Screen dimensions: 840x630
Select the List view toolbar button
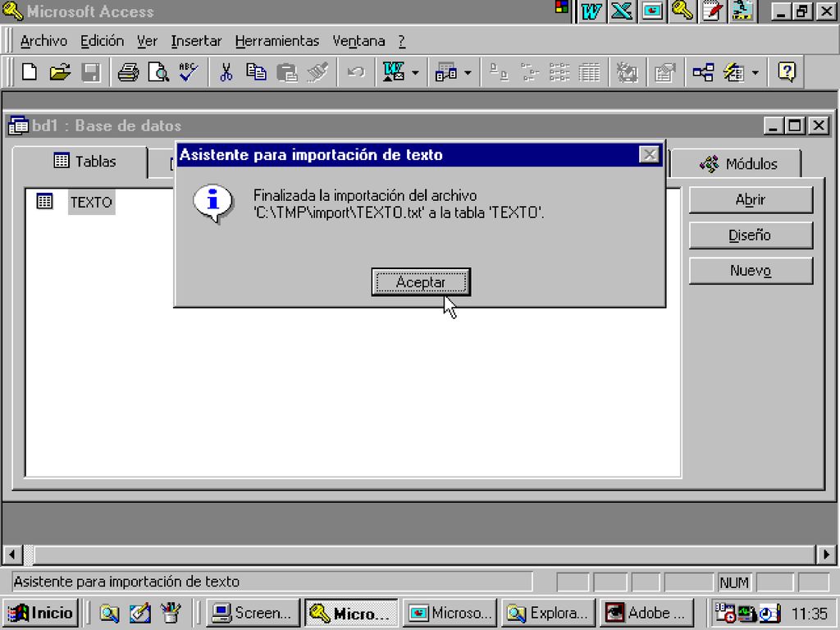coord(559,72)
